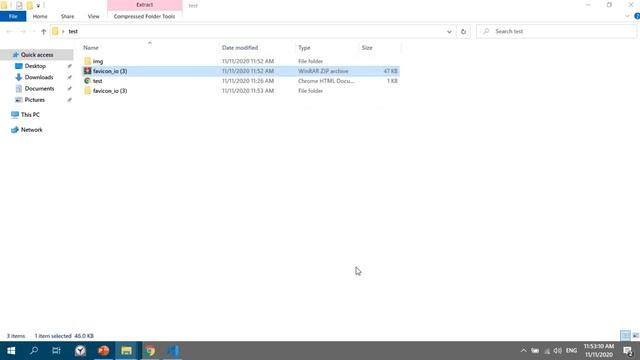Screen dimensions: 640x360
Task: Click the address bar path test
Action: point(73,31)
